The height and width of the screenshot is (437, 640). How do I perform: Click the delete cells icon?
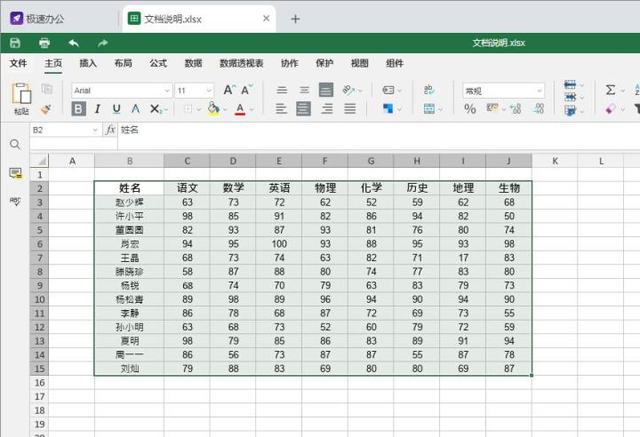pyautogui.click(x=570, y=98)
